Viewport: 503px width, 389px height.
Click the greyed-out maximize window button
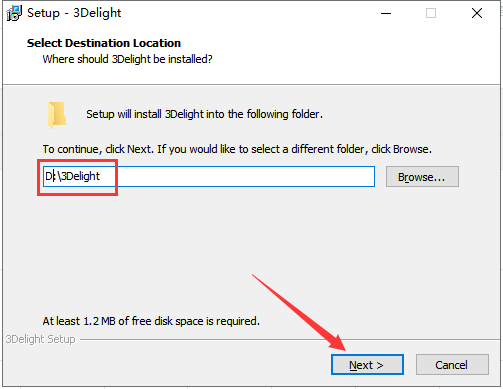431,13
